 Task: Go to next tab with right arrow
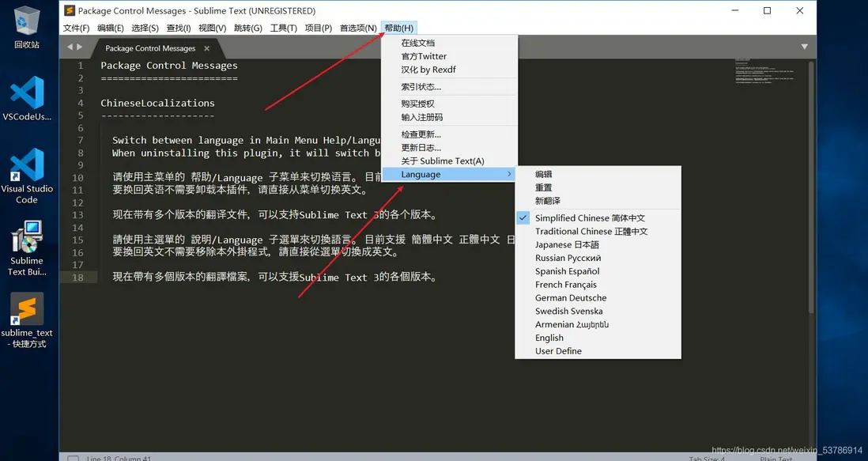coord(80,47)
